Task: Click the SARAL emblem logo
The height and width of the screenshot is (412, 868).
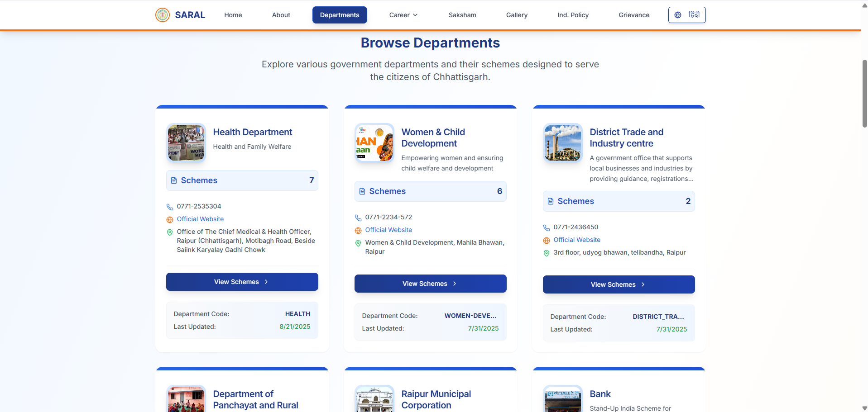Action: coord(163,15)
